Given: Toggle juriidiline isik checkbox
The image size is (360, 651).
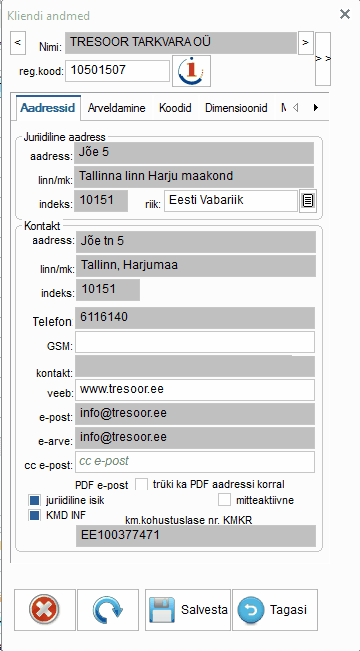Looking at the screenshot, I should coord(35,500).
